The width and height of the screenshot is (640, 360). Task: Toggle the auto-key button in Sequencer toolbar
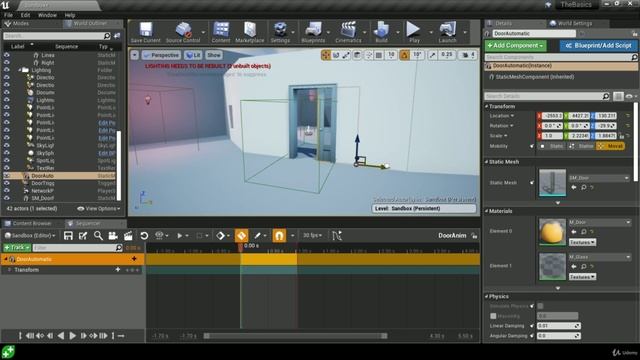(x=241, y=236)
